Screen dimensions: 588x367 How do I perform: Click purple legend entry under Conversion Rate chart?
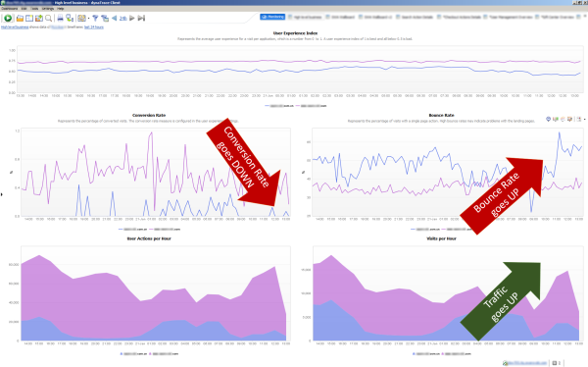[165, 230]
